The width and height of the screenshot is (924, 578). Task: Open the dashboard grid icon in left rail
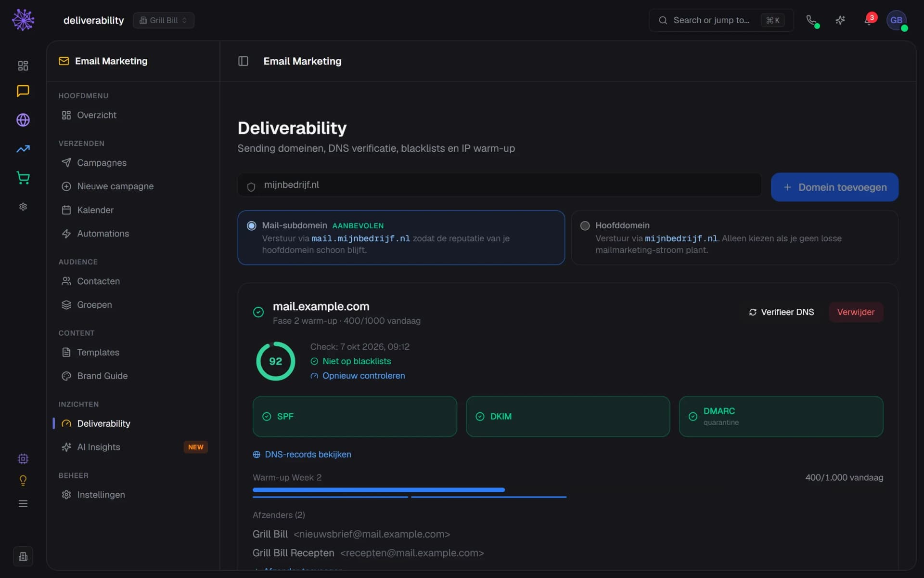23,66
